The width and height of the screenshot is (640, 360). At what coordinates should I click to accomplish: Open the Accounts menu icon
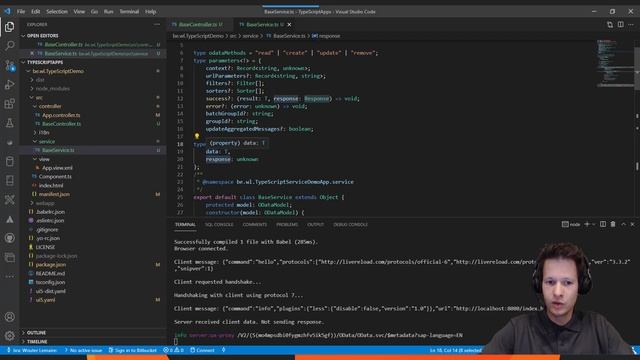coord(9,317)
